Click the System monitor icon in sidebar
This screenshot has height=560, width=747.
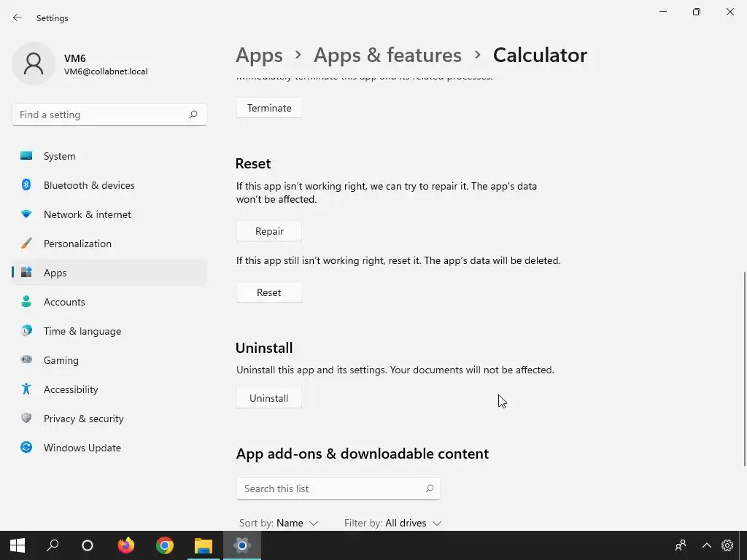[26, 156]
